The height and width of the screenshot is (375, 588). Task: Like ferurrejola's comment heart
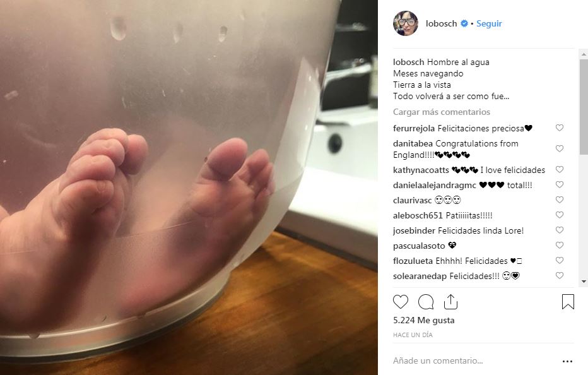560,128
